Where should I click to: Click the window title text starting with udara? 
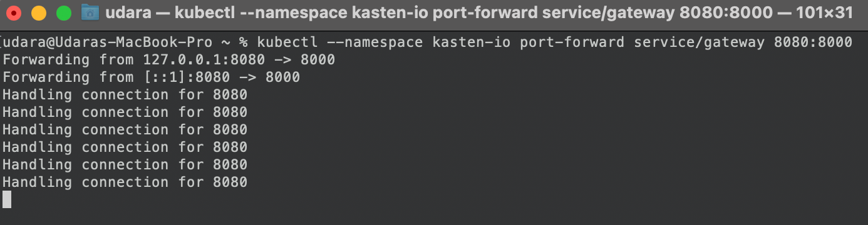[479, 12]
